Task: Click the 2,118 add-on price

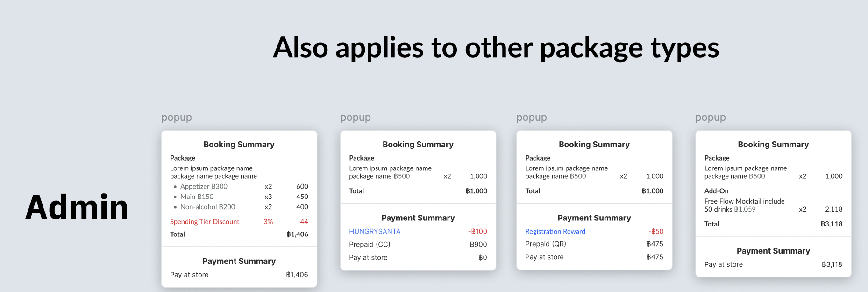Action: [x=833, y=209]
